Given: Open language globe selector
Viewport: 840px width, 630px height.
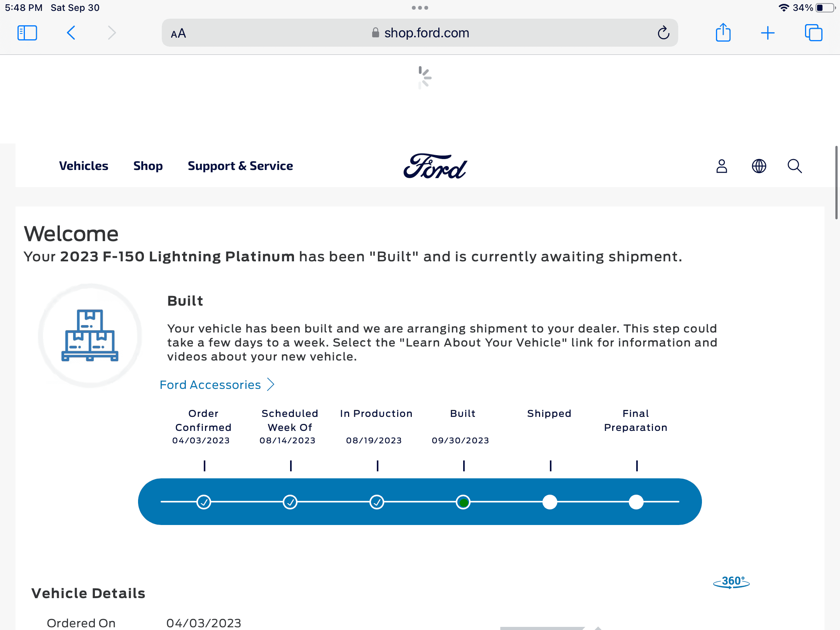Looking at the screenshot, I should click(759, 166).
